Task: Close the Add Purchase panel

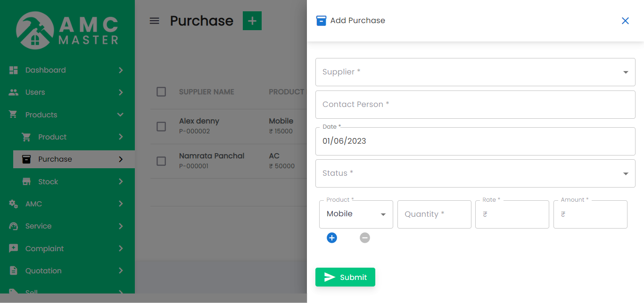Action: point(625,21)
